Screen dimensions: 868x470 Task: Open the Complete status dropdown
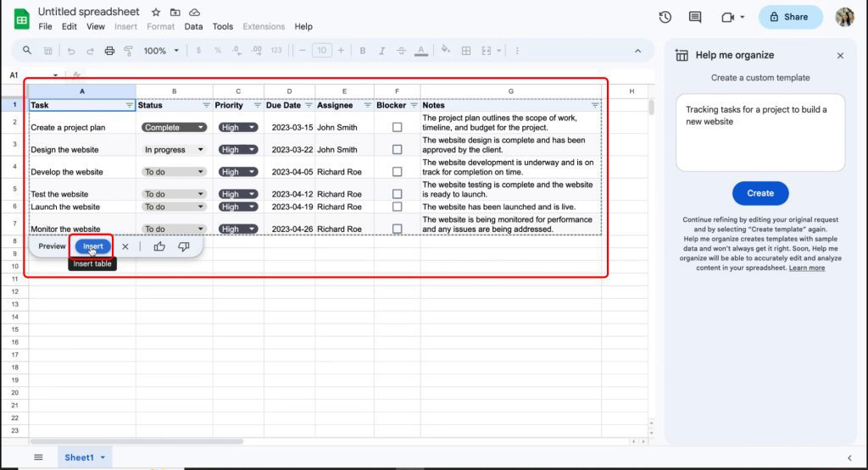point(175,128)
